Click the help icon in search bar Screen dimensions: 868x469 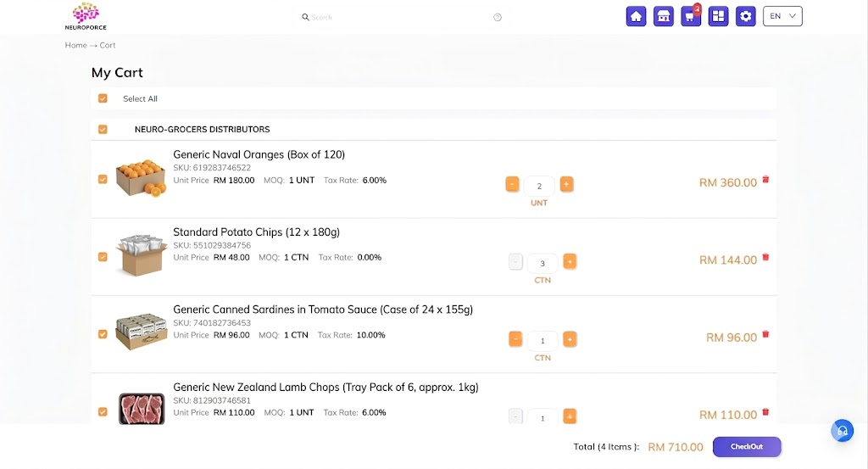(497, 17)
